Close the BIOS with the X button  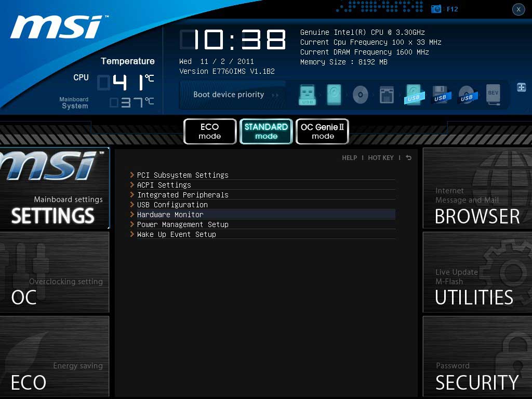[x=518, y=9]
